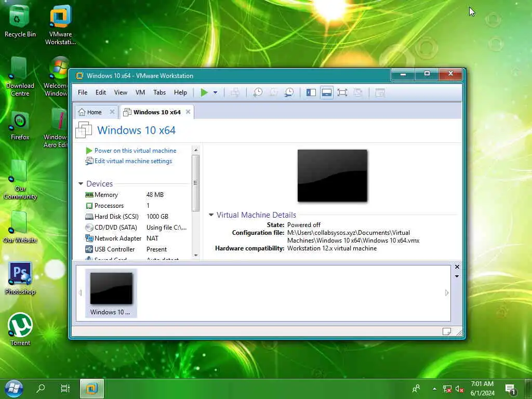Open the View menu
Viewport: 532px width, 399px height.
[x=121, y=92]
